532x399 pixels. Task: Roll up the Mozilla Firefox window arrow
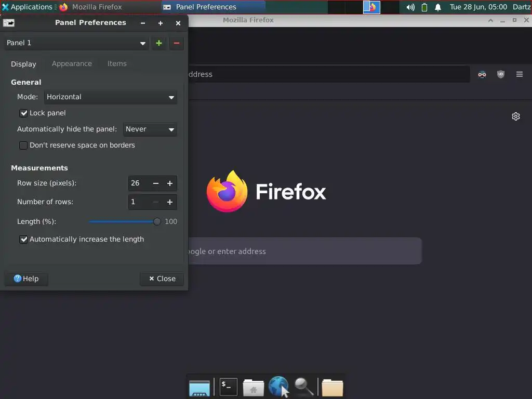pos(490,20)
